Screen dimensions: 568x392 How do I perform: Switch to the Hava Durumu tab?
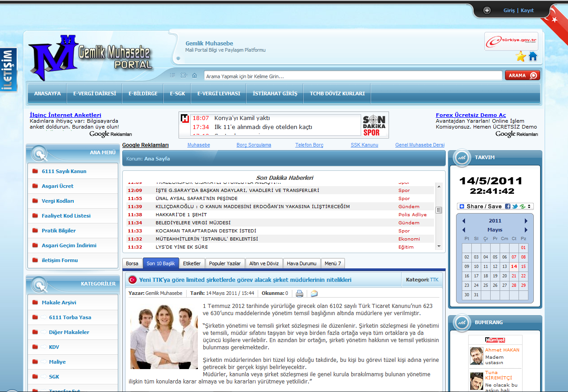click(302, 263)
